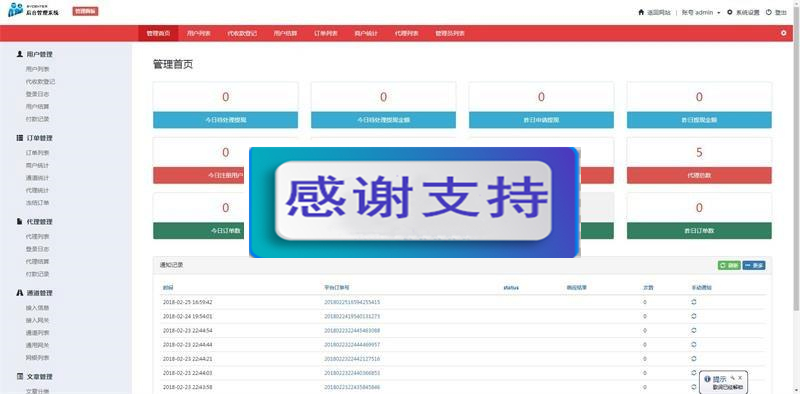Click the 平台订单号 column header
This screenshot has height=394, width=800.
pos(337,288)
